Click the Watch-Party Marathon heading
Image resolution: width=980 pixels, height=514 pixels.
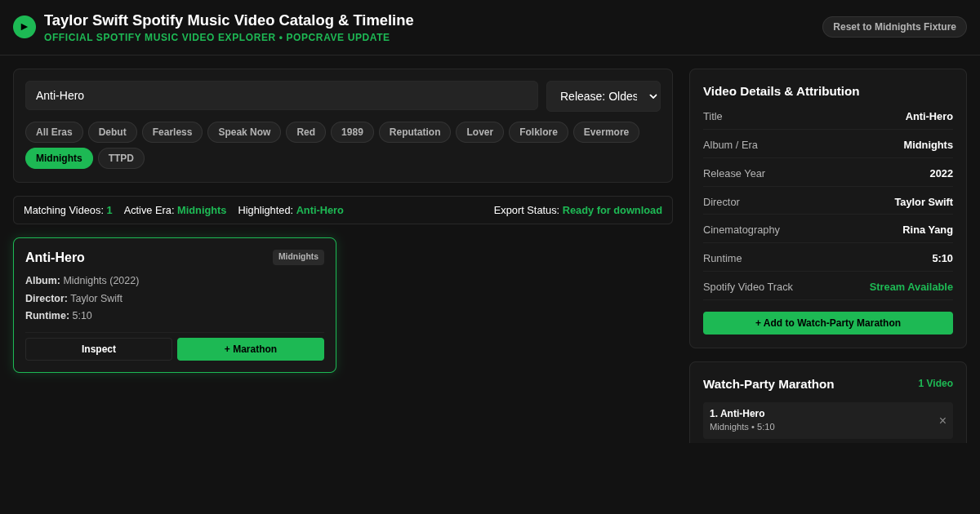pyautogui.click(x=768, y=384)
